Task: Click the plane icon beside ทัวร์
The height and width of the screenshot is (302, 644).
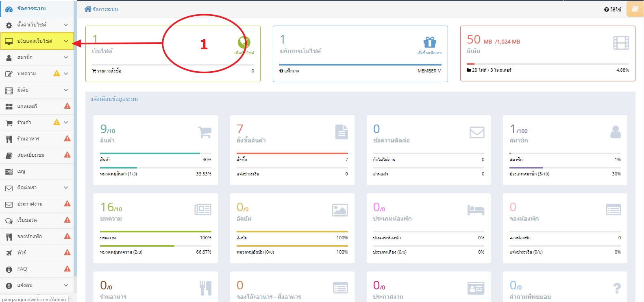Action: click(9, 253)
